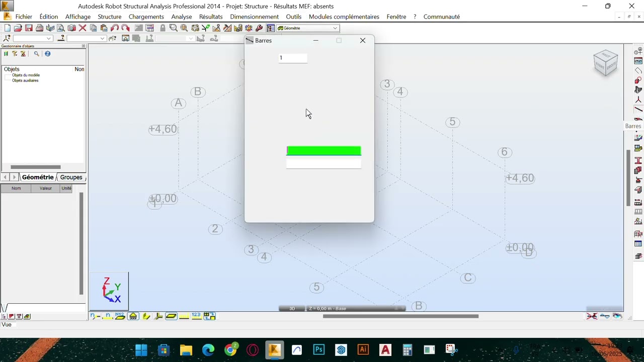Click the Save diskette icon
The image size is (644, 362).
tap(29, 28)
